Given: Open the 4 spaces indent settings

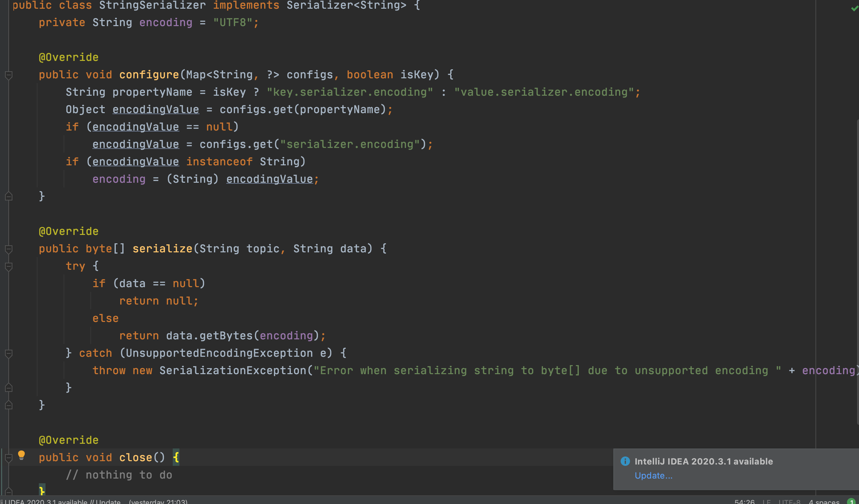Looking at the screenshot, I should 824,501.
